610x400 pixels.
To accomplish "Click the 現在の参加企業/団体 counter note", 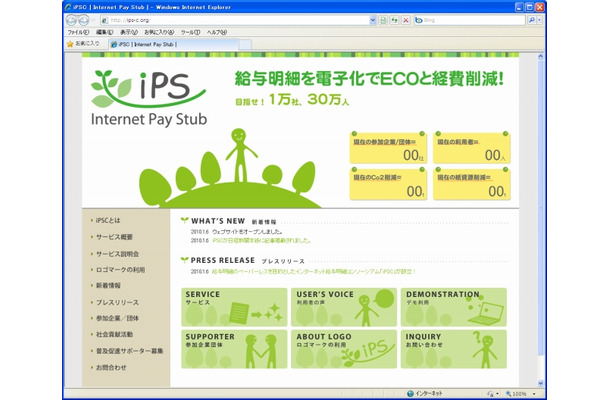I will pyautogui.click(x=388, y=148).
